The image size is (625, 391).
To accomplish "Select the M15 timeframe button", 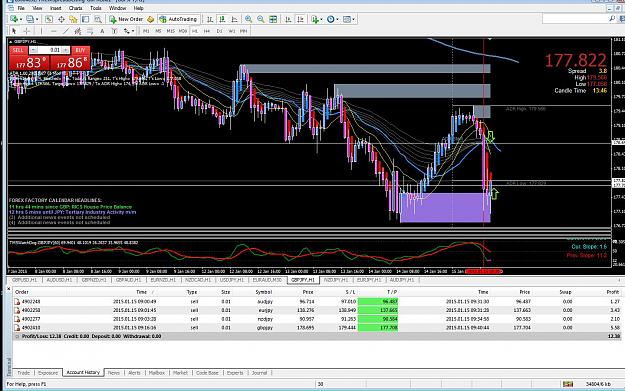I will click(x=171, y=31).
